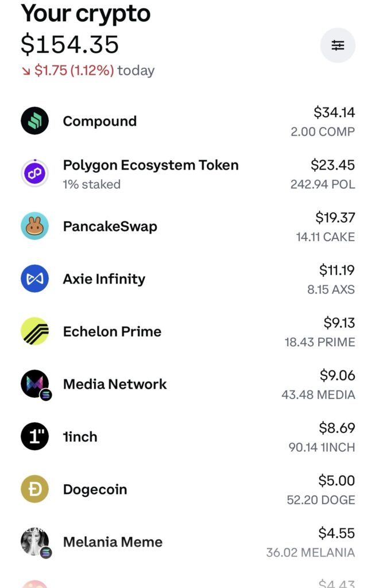Tap the 18.43 PRIME holding amount
375x588 pixels.
click(320, 342)
